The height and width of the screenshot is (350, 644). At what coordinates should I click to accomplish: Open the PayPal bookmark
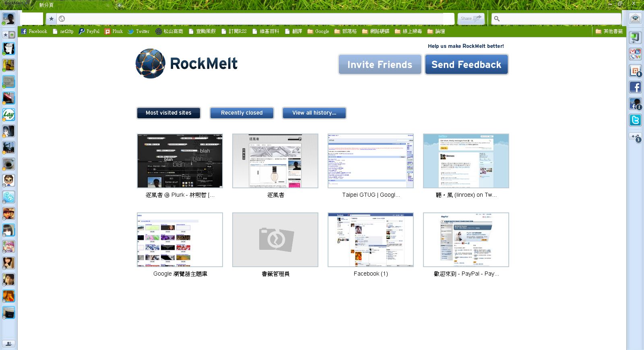[x=89, y=31]
